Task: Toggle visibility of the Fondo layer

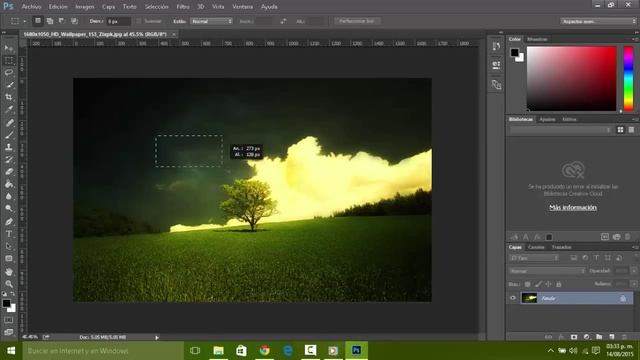Action: [x=513, y=298]
